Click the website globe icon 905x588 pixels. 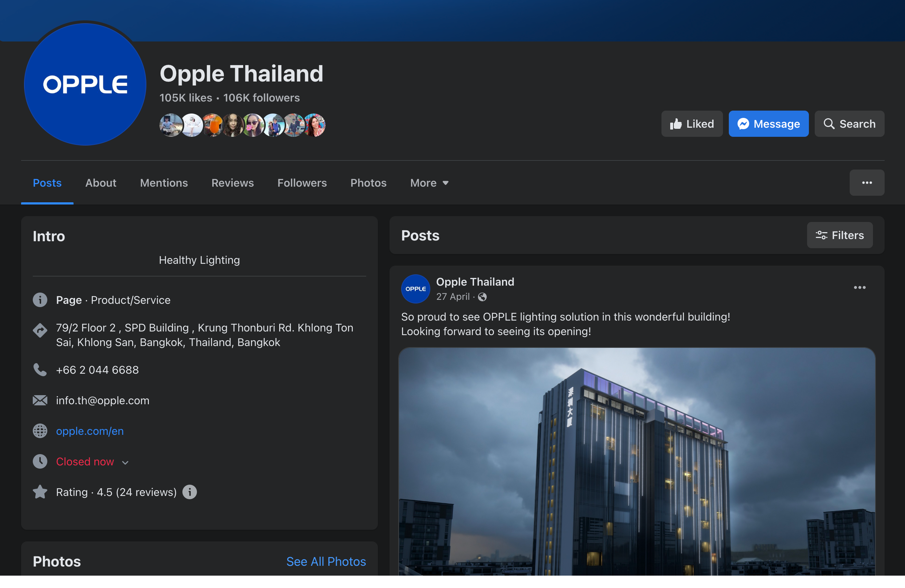point(40,431)
